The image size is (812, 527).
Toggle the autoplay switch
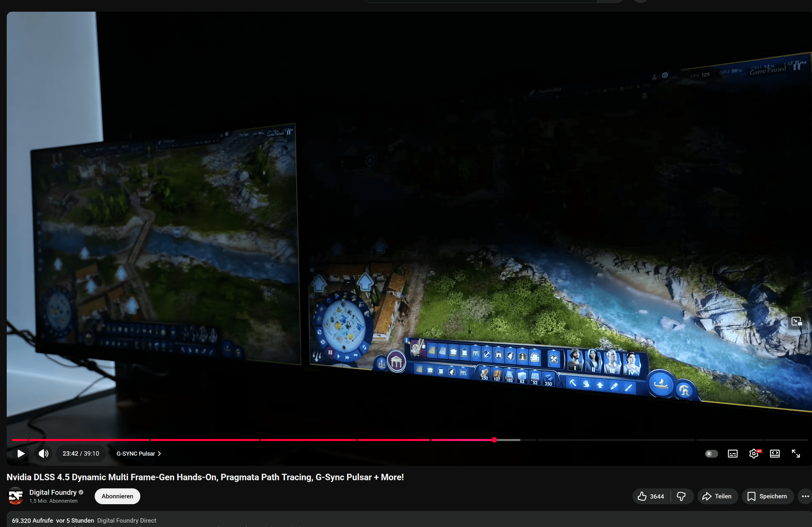click(711, 454)
